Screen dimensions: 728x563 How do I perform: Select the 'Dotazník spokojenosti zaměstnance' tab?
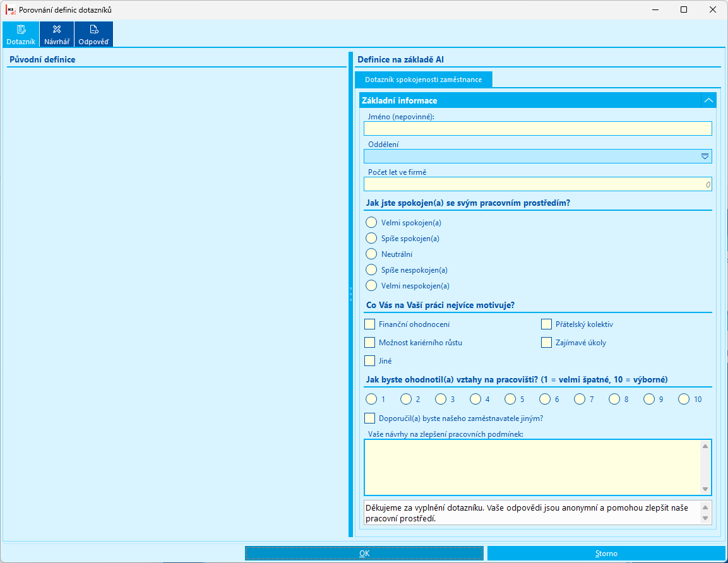click(x=424, y=80)
